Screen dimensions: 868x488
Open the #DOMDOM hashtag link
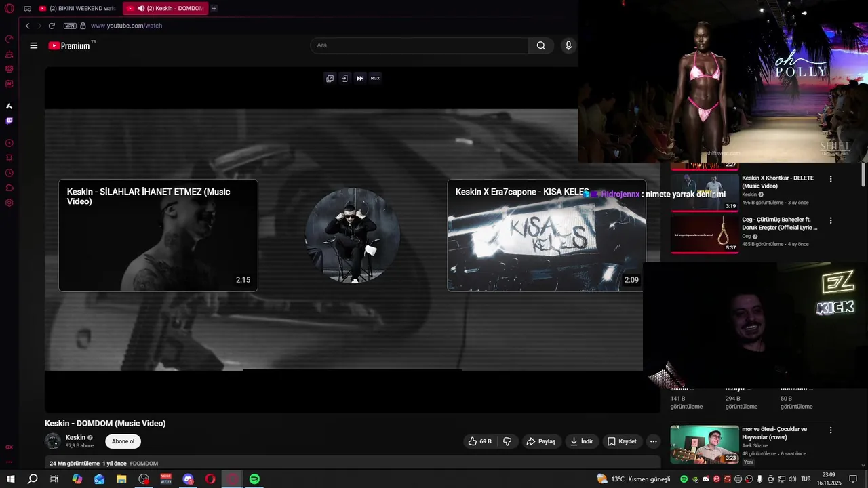(144, 464)
